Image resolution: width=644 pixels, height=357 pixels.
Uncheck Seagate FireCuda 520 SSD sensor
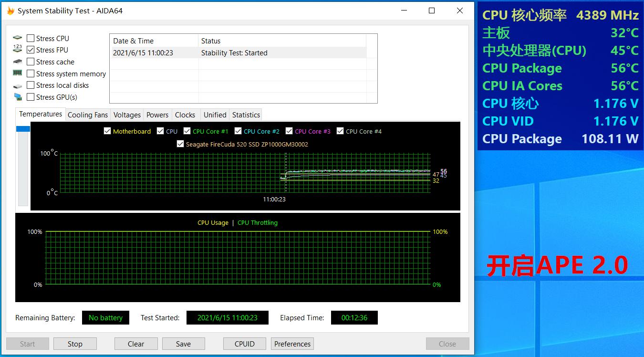point(180,144)
